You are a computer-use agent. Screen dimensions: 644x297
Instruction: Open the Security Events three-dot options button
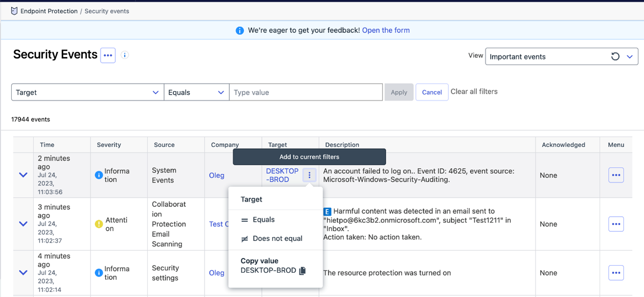[108, 55]
